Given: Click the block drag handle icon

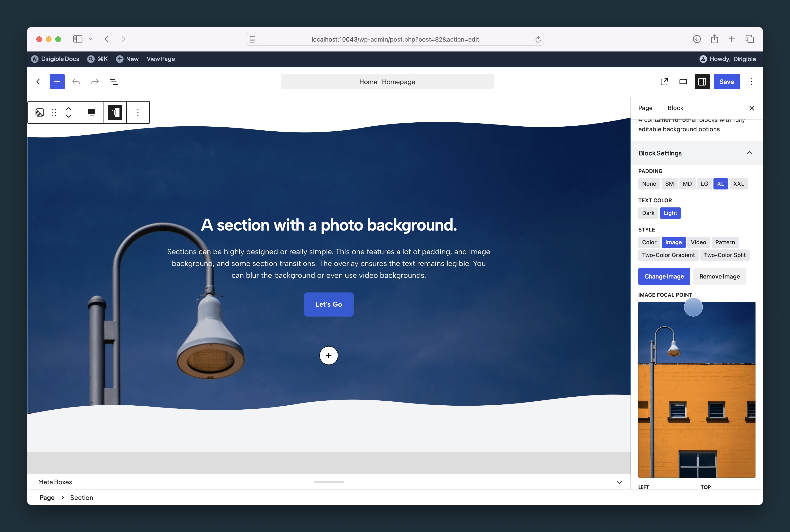Looking at the screenshot, I should pos(54,112).
